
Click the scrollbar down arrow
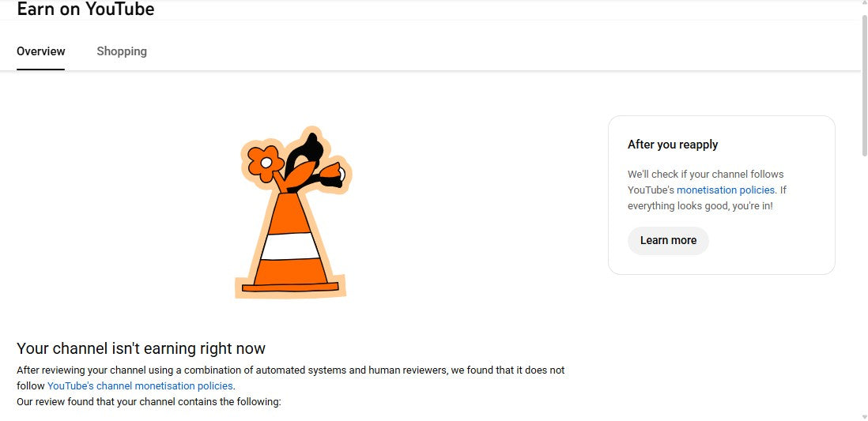tap(862, 415)
